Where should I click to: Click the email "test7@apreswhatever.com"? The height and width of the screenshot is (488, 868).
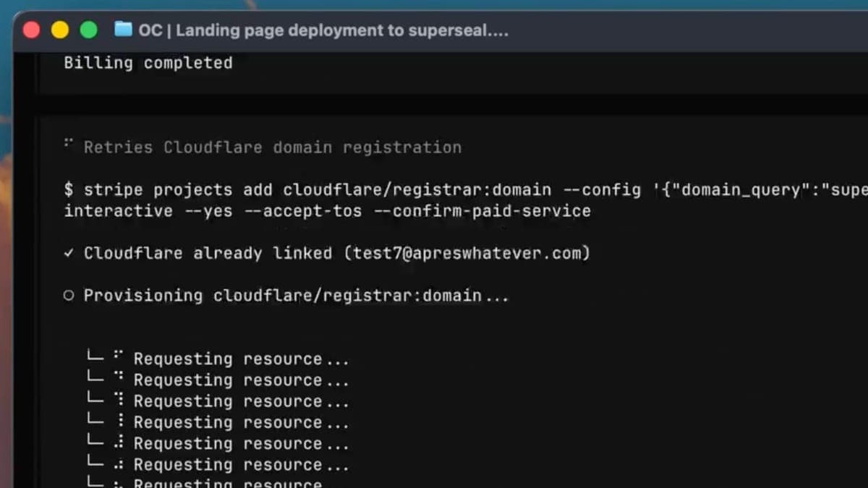pos(467,254)
